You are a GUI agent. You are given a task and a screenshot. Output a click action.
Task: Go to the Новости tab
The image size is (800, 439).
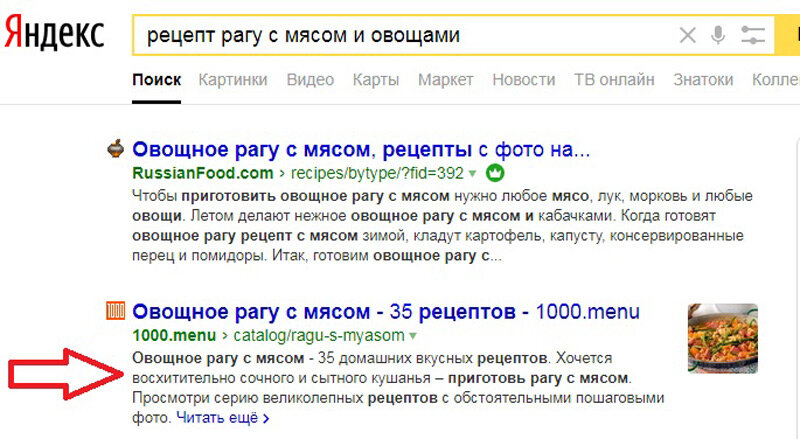(523, 80)
